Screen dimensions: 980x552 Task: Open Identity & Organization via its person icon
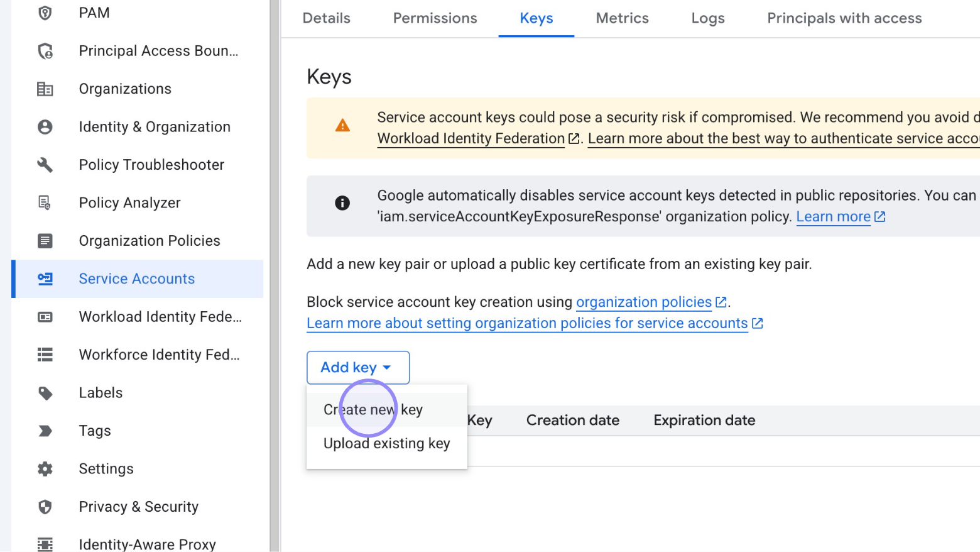tap(45, 126)
